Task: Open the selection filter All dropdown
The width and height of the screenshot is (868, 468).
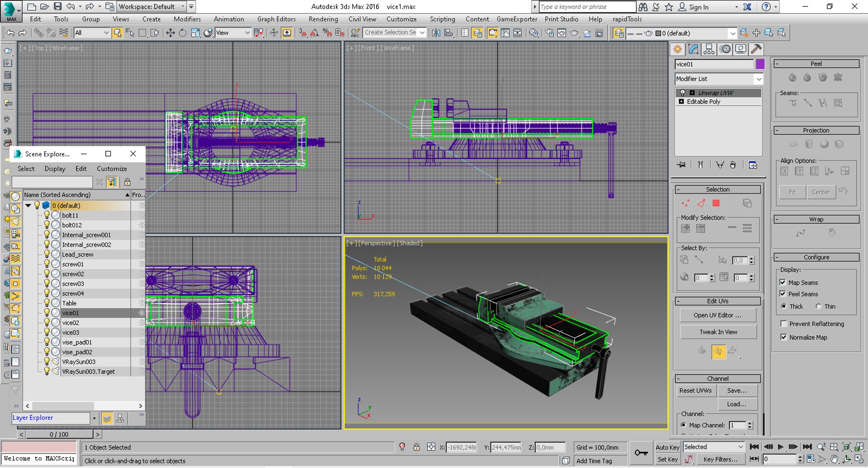Action: pos(92,33)
